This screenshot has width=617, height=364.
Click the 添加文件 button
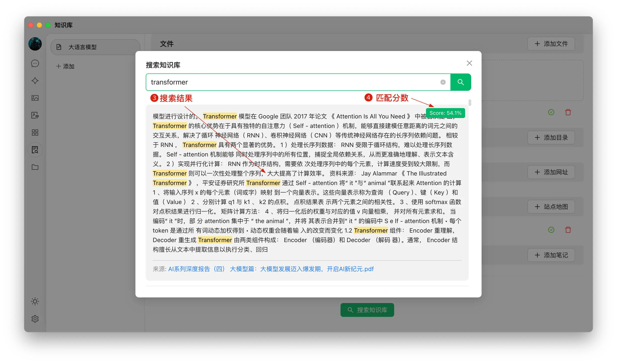[551, 44]
